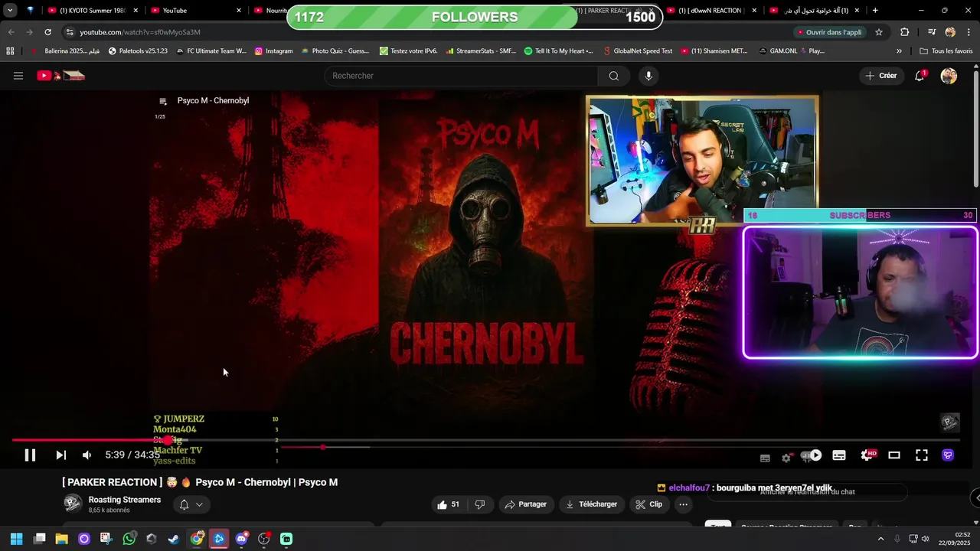Open the FC Ultimate Team bookmark
The height and width of the screenshot is (551, 980).
pyautogui.click(x=211, y=51)
